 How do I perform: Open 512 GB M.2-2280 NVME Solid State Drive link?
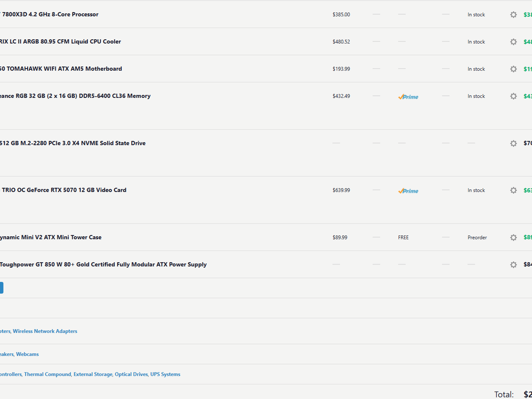click(x=73, y=143)
